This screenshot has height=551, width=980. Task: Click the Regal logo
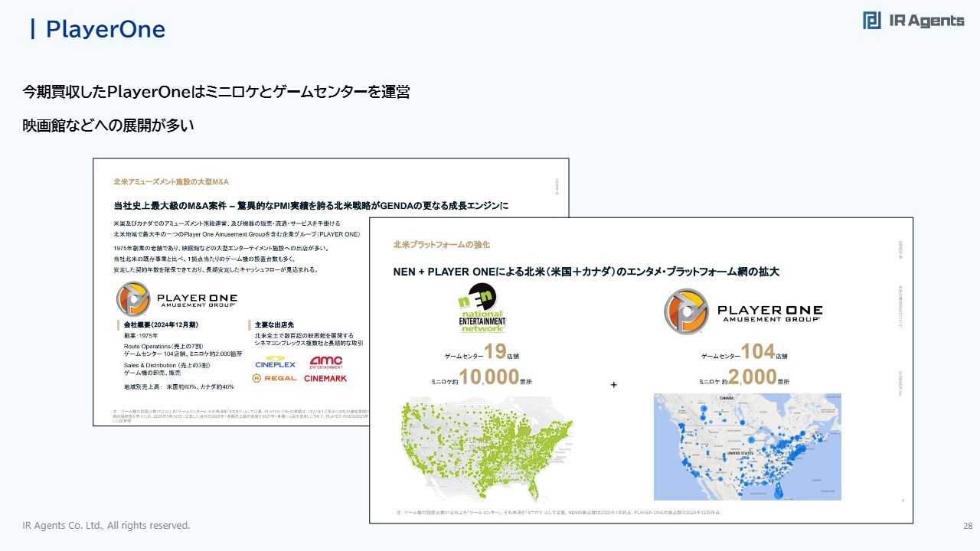[275, 378]
